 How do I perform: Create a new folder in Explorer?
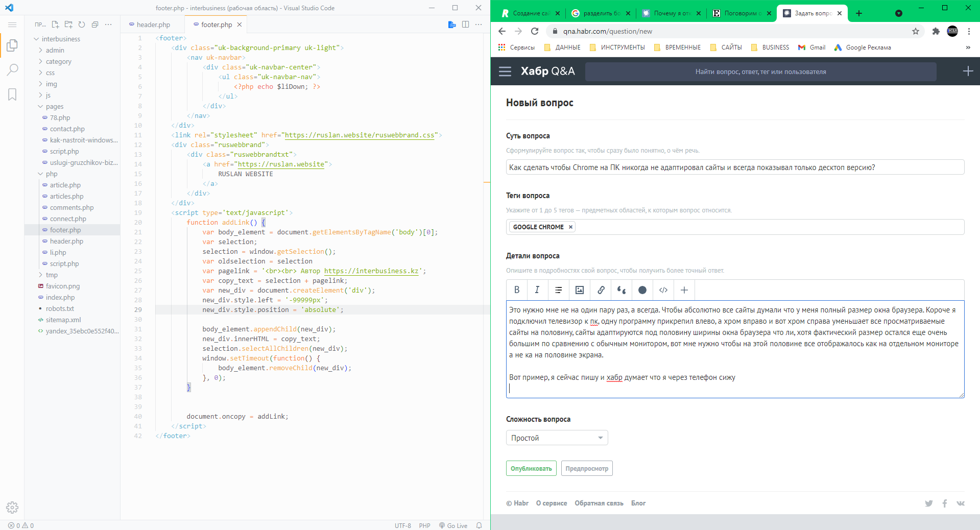(x=68, y=25)
